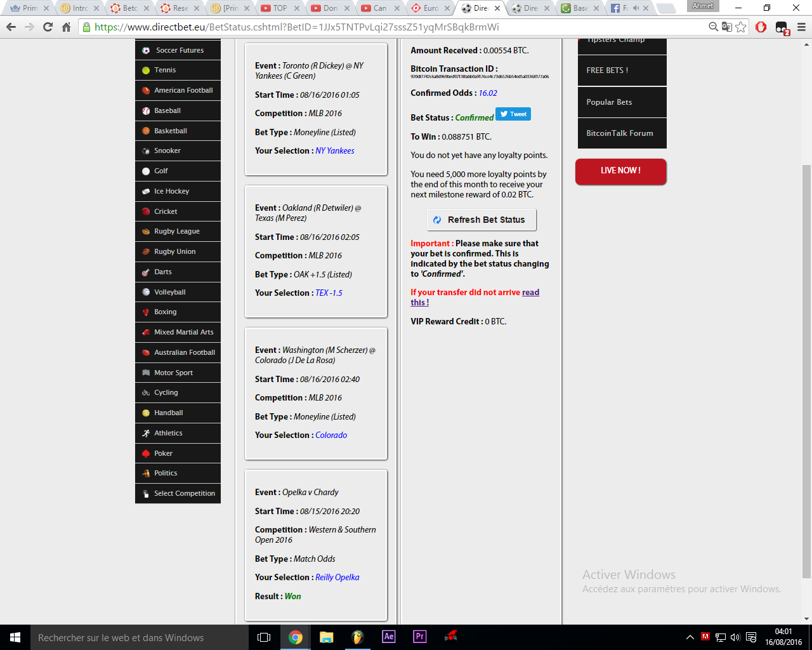Open Soccer Futures sidebar category
The height and width of the screenshot is (650, 812).
point(178,50)
